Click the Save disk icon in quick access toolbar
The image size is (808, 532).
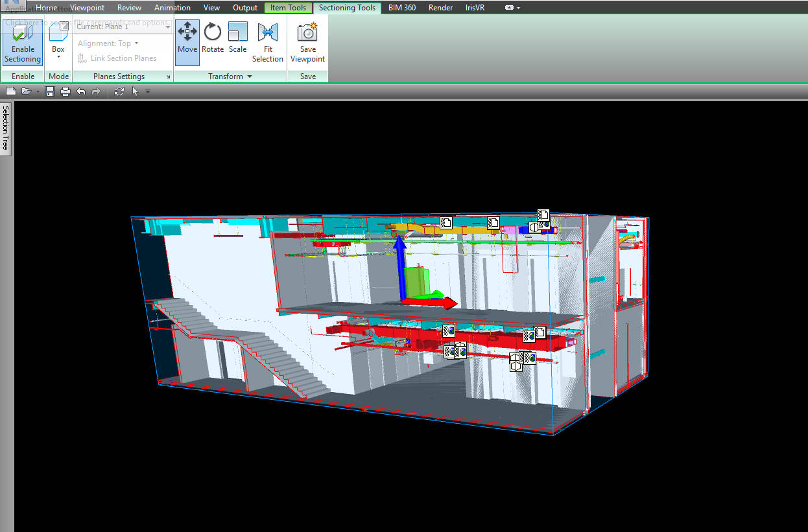50,91
